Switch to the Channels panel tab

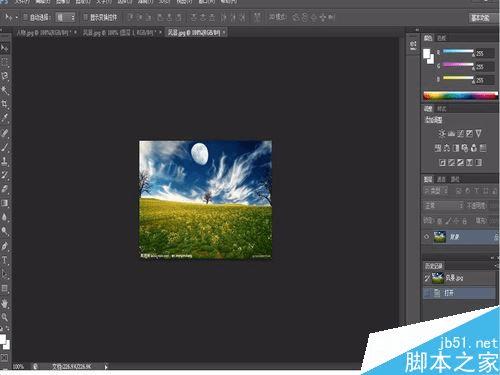(x=441, y=179)
